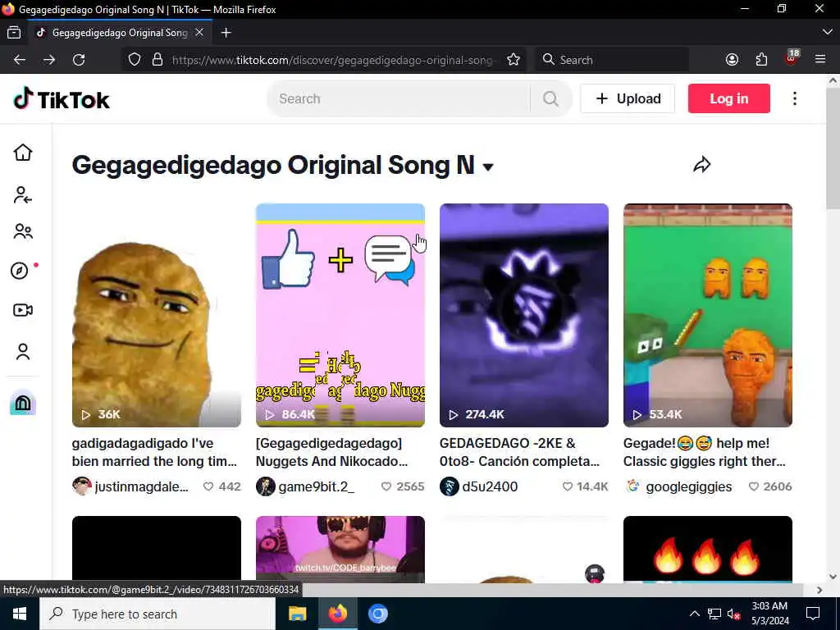The width and height of the screenshot is (840, 630).
Task: Click the Upload button
Action: click(628, 98)
